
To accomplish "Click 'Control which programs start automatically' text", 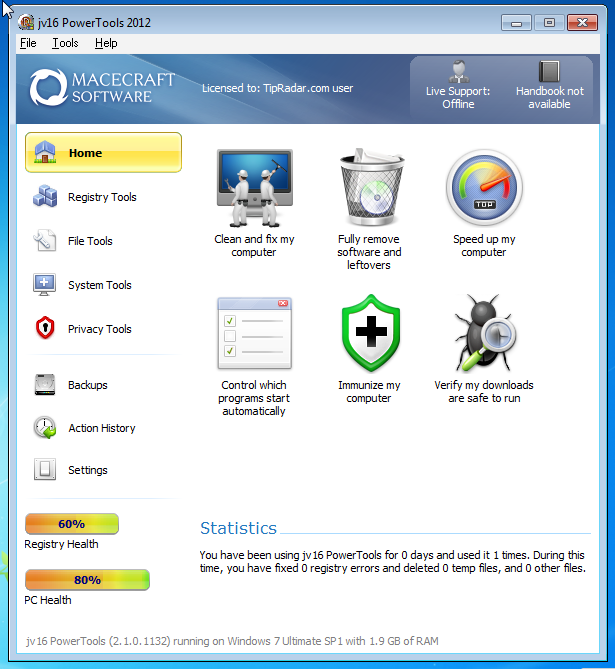I will 254,398.
